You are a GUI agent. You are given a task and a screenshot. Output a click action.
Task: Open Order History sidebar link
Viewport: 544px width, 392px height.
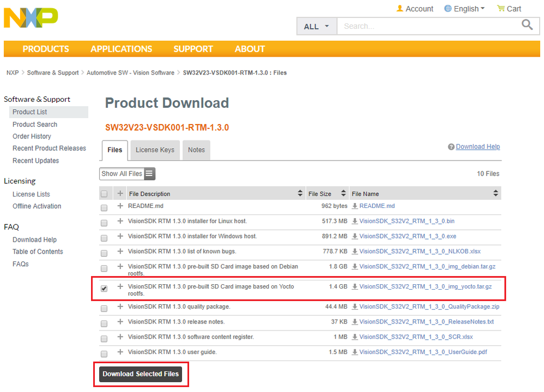(32, 137)
